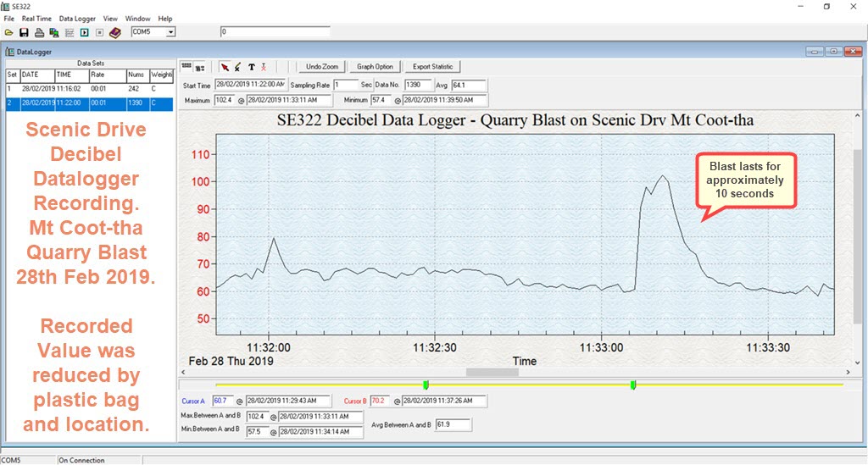Close the DataLogger child window
Screen dimensions: 868x465
[853, 52]
